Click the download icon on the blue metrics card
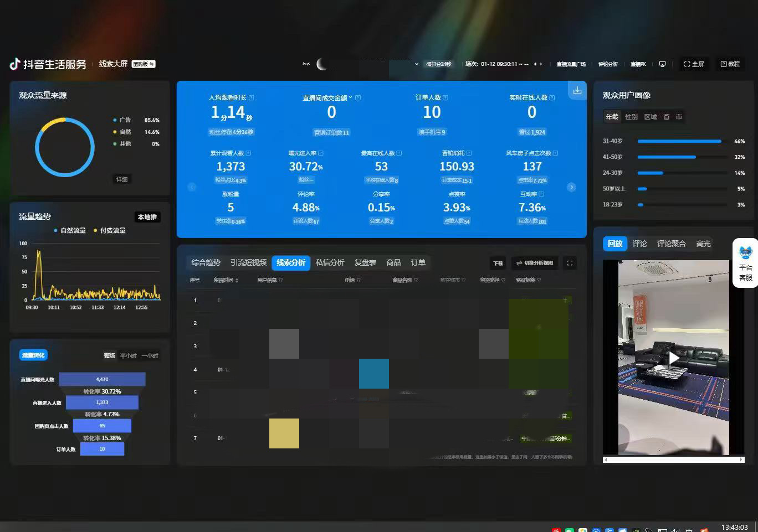Image resolution: width=758 pixels, height=532 pixels. click(x=577, y=90)
